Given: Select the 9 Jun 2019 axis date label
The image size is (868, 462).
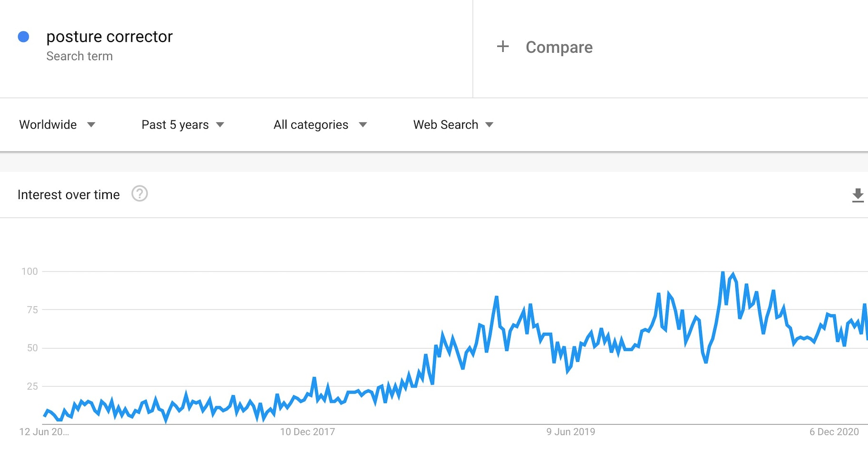Looking at the screenshot, I should [x=571, y=432].
